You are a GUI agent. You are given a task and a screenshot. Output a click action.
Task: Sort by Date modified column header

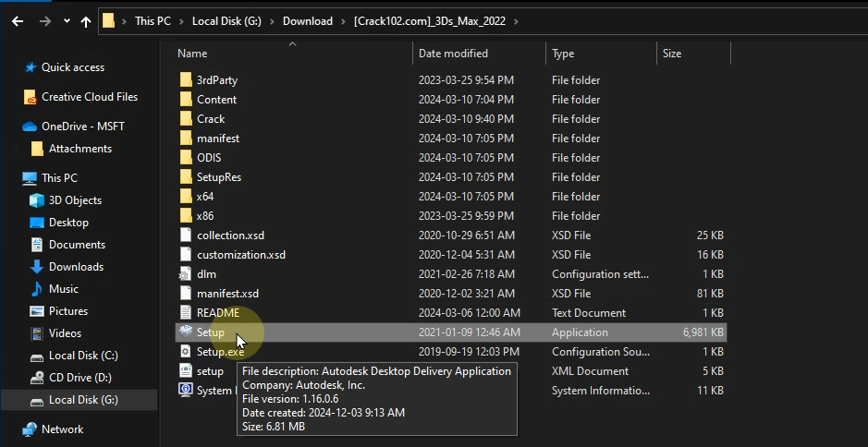click(453, 54)
